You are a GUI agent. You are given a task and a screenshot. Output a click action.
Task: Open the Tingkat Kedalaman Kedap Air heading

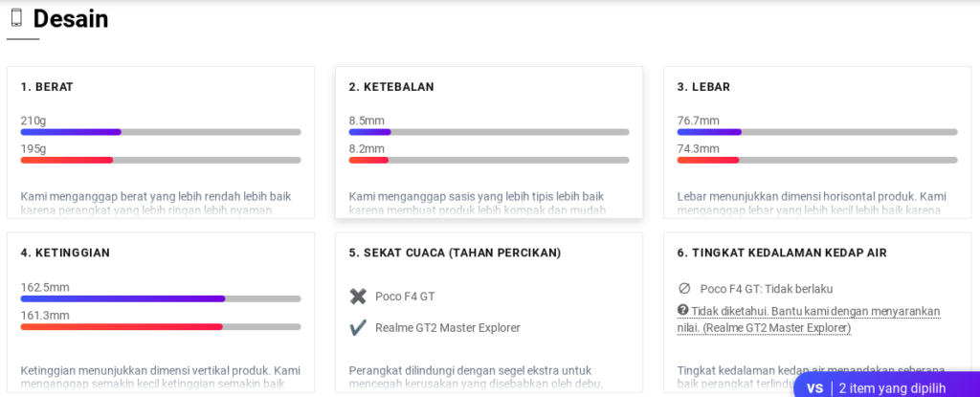pyautogui.click(x=782, y=254)
